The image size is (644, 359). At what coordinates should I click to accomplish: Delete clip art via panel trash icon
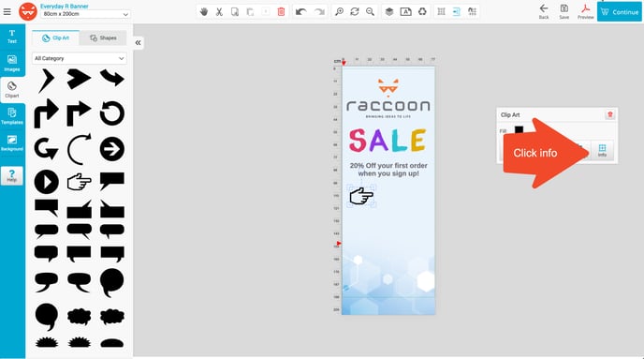(610, 114)
